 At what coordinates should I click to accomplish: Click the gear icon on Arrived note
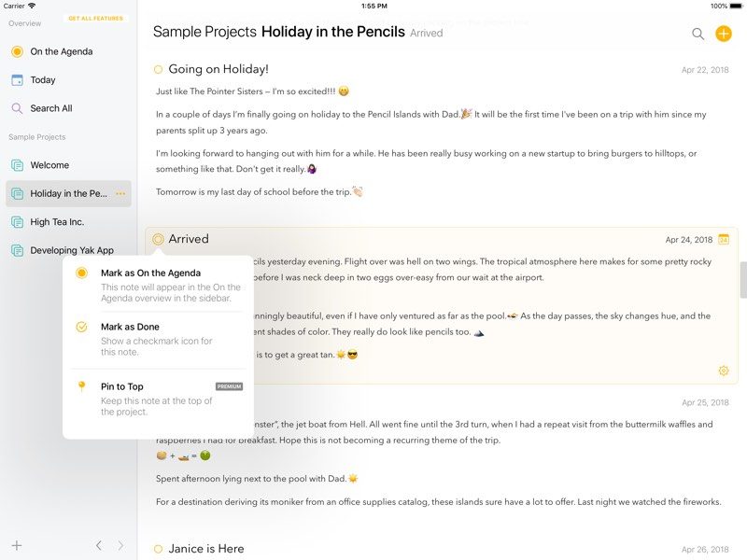click(724, 371)
